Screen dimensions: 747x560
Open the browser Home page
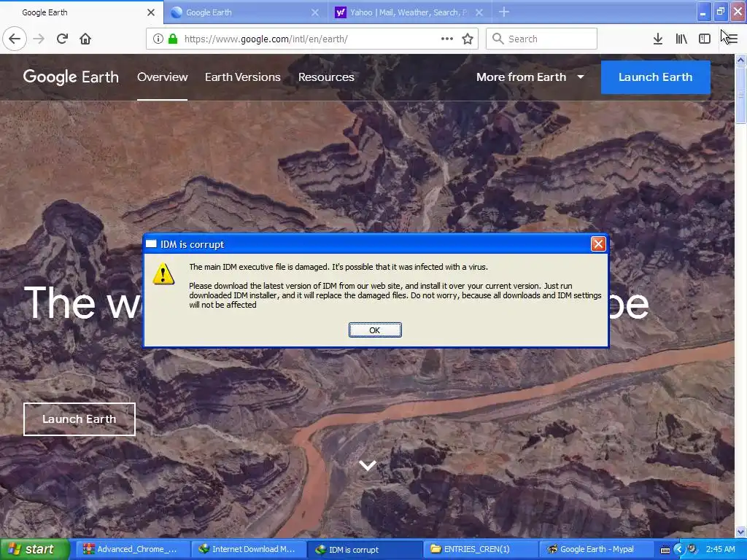[85, 39]
